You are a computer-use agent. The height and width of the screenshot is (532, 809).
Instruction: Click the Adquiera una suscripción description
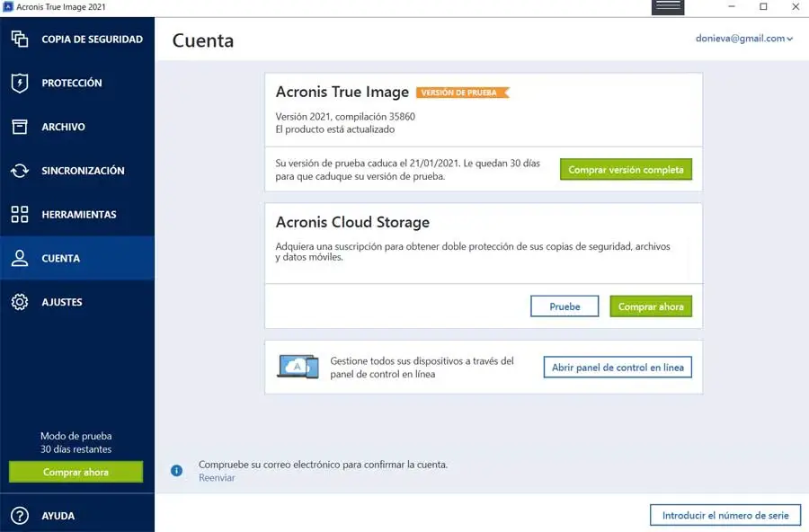click(473, 252)
